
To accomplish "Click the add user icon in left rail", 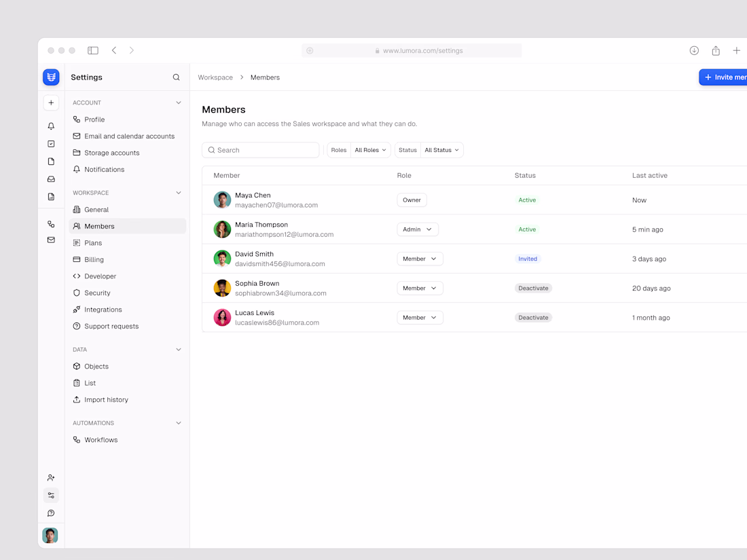I will 51,478.
